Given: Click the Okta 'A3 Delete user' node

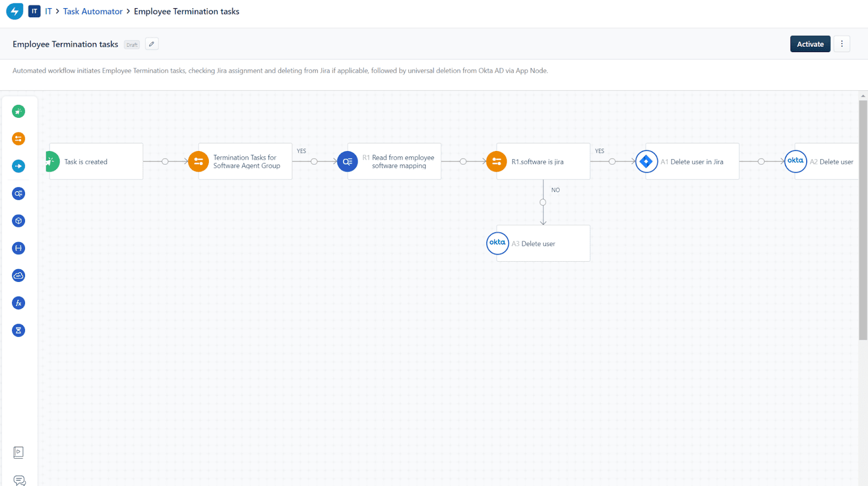Looking at the screenshot, I should pyautogui.click(x=542, y=243).
